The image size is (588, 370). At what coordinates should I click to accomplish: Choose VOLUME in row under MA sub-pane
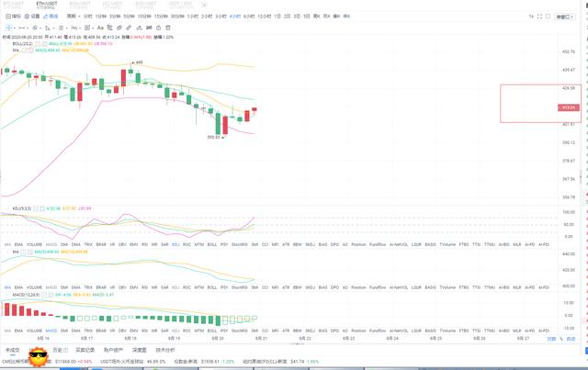[x=34, y=287]
